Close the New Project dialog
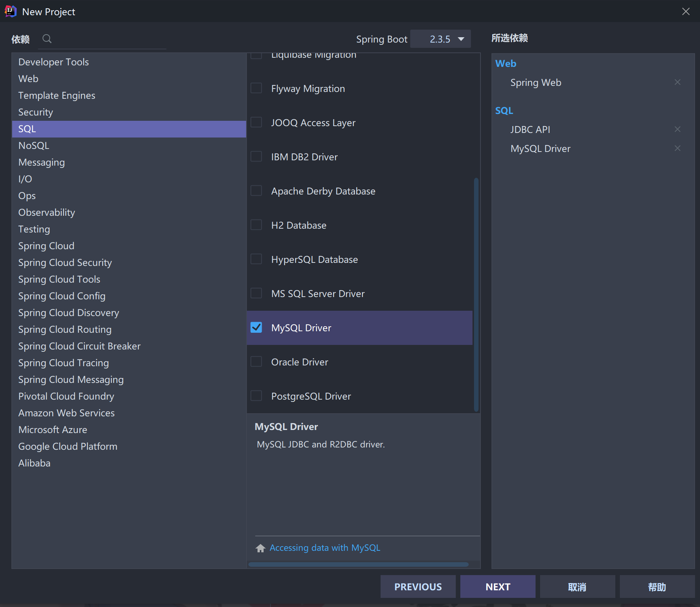This screenshot has width=700, height=607. [686, 11]
